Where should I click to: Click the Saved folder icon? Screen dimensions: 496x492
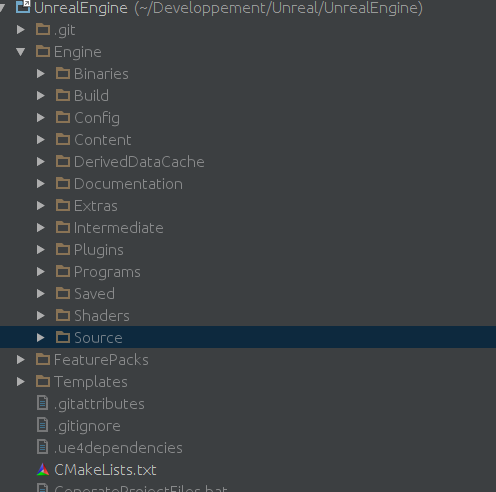pos(63,293)
